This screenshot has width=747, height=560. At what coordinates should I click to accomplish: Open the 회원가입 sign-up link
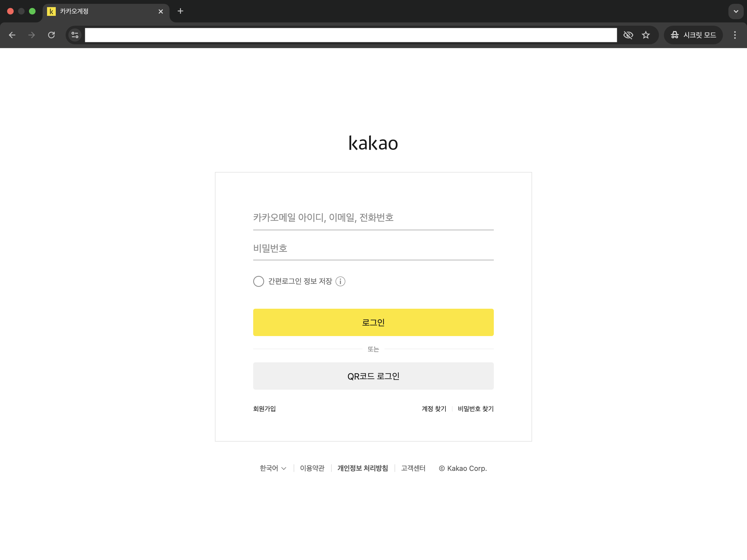pos(264,409)
